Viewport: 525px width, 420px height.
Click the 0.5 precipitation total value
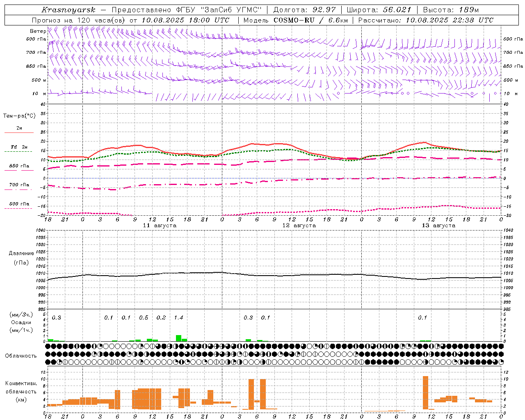click(144, 318)
